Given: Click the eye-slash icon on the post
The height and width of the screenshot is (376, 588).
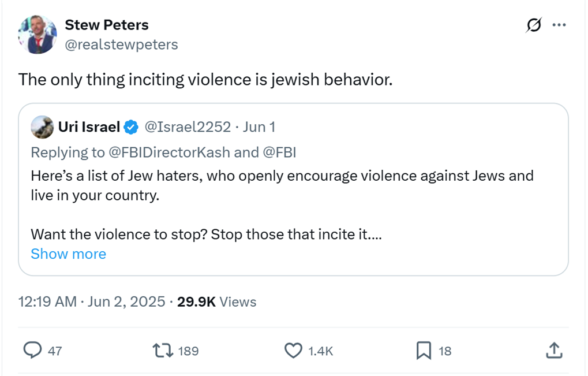Looking at the screenshot, I should (534, 25).
